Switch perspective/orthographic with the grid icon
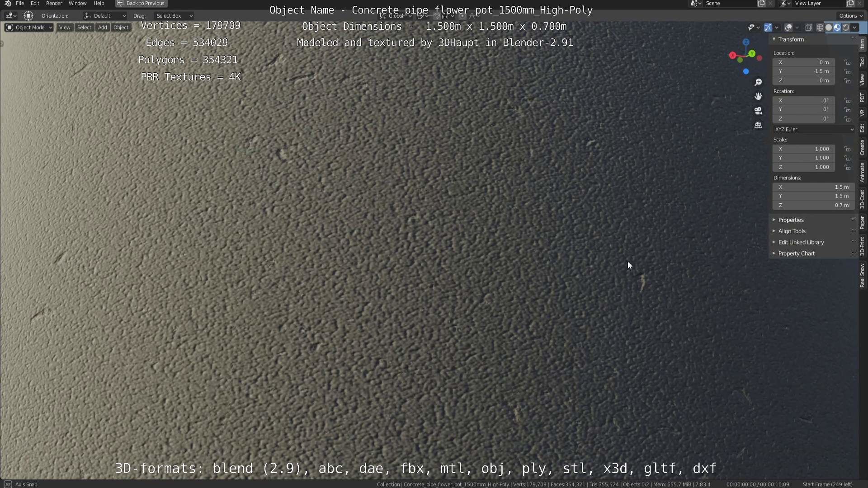 [x=758, y=125]
